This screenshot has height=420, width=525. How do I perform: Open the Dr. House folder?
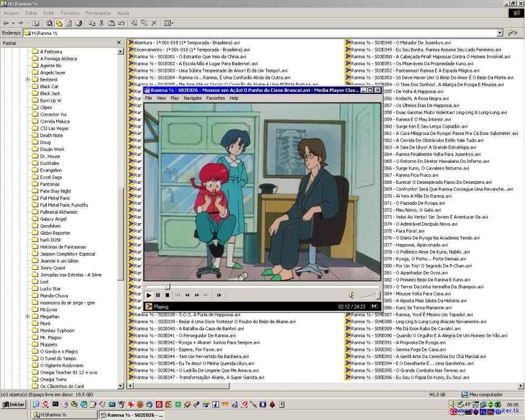click(x=50, y=156)
